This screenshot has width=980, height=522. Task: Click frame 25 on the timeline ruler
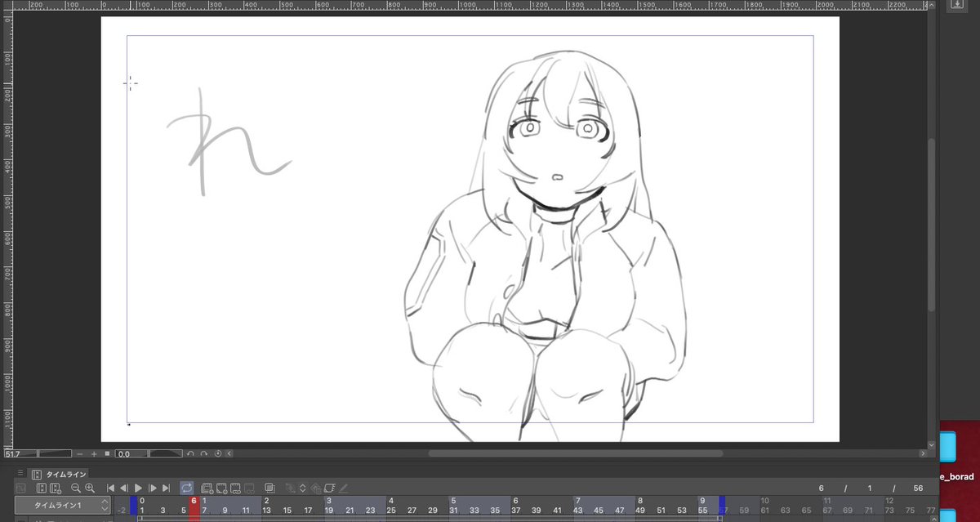pyautogui.click(x=391, y=511)
